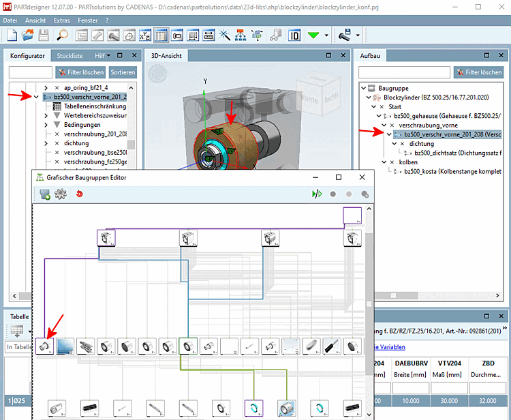The width and height of the screenshot is (511, 420).
Task: Select the teal ring part thumbnail
Action: (x=253, y=408)
